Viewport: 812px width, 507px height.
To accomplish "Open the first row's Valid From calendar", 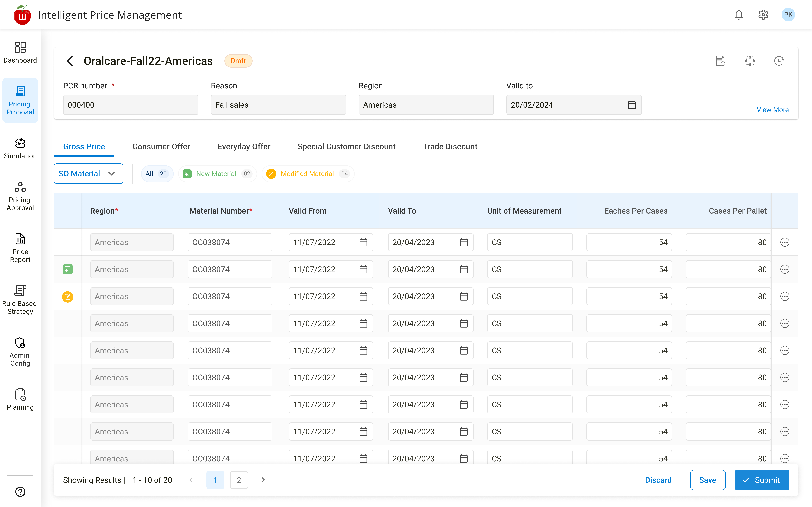I will [363, 242].
